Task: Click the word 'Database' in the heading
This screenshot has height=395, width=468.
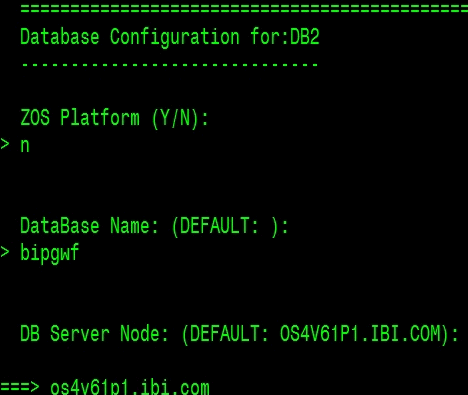Action: [x=60, y=37]
